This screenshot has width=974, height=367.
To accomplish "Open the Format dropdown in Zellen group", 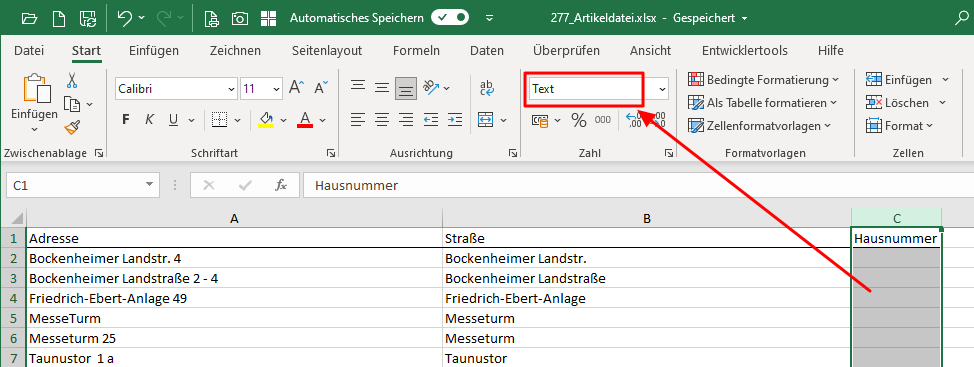I will coord(899,125).
